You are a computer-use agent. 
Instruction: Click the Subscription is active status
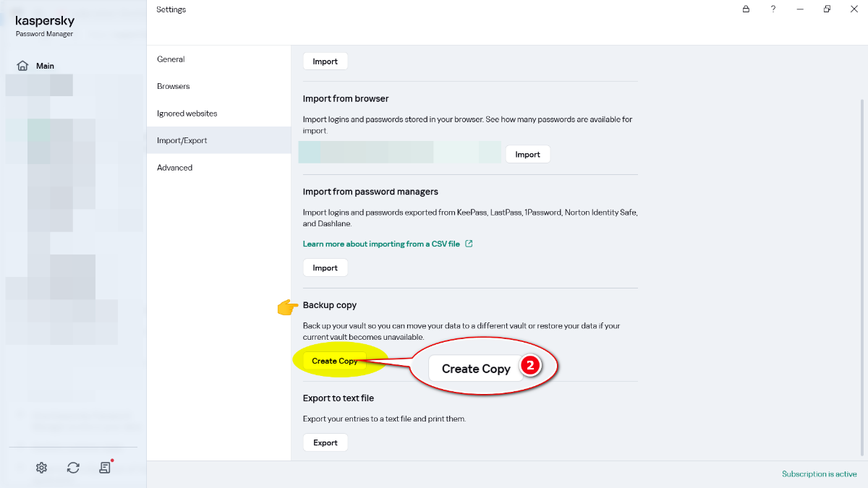[819, 474]
